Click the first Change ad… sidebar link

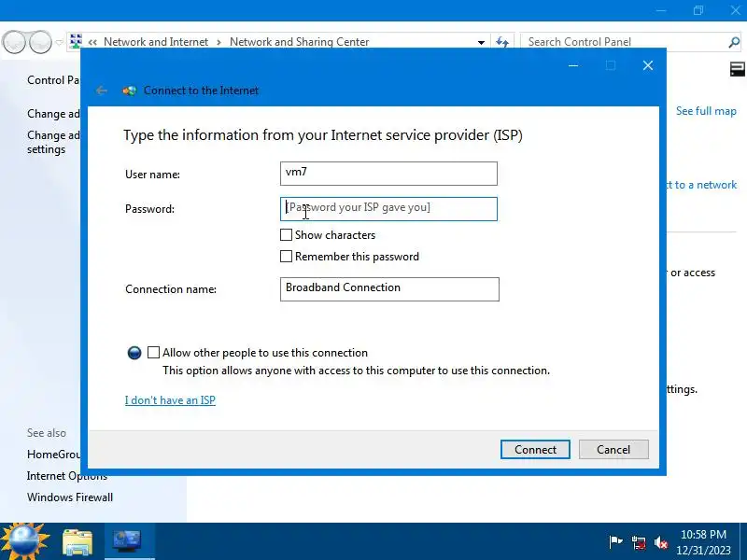(x=53, y=114)
